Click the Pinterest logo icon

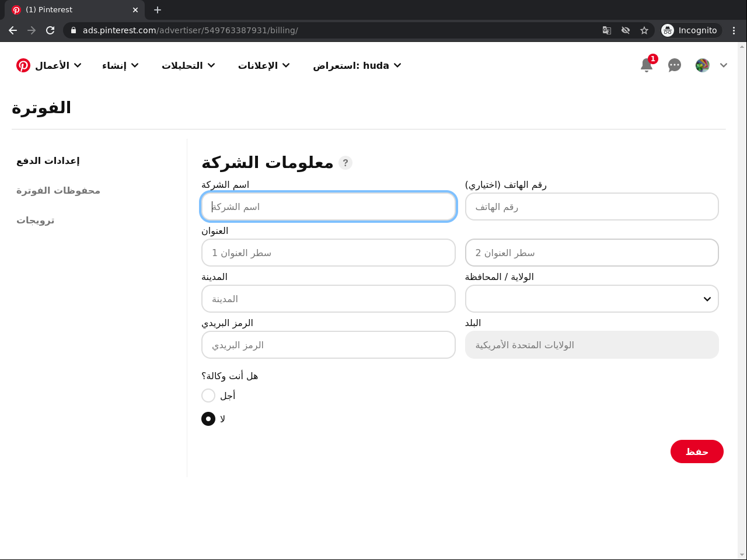coord(23,65)
